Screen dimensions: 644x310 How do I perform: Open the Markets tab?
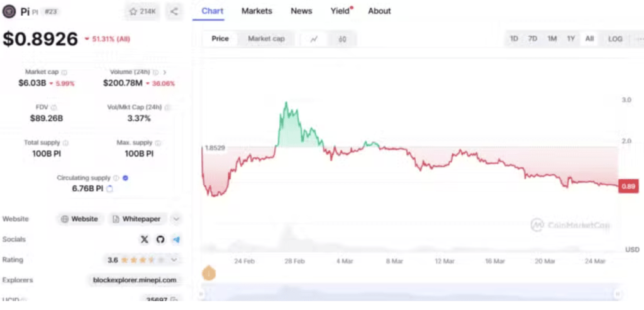257,11
